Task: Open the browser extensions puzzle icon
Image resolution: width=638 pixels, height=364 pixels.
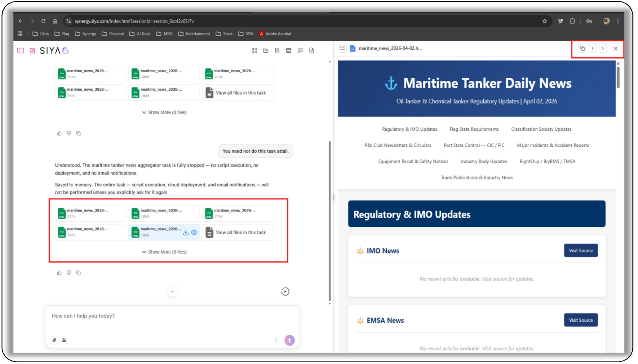Action: pos(572,21)
